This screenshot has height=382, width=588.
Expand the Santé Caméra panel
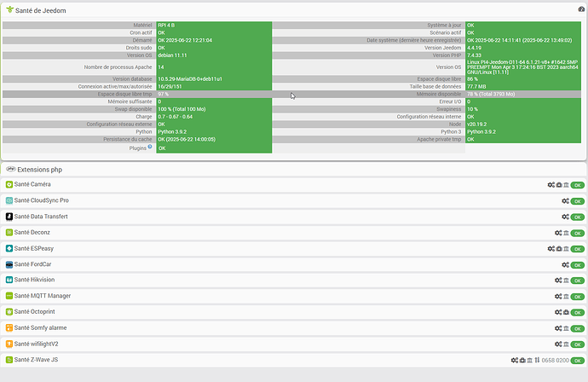[32, 184]
